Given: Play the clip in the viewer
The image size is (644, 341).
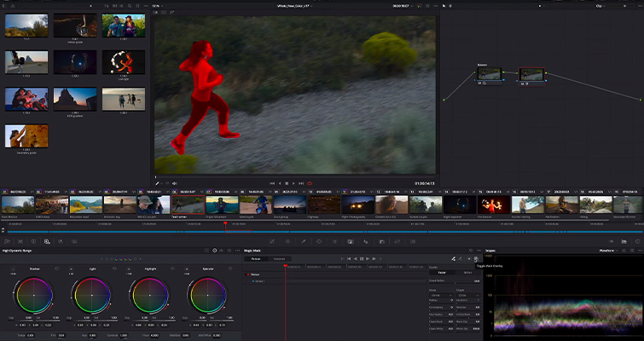Looking at the screenshot, I should tap(294, 183).
